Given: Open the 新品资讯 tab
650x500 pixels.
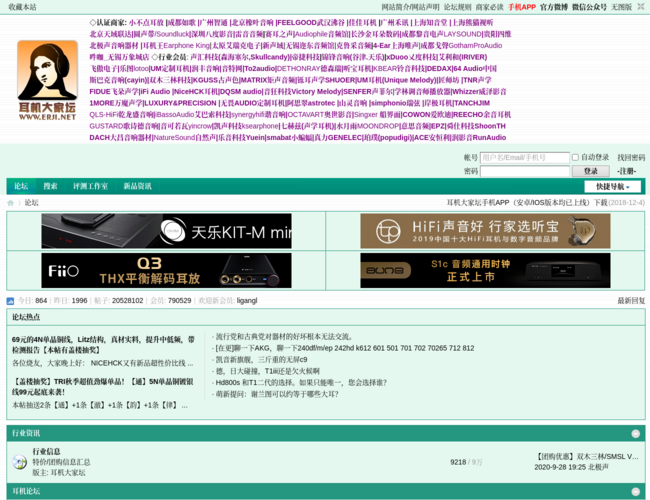Looking at the screenshot, I should pyautogui.click(x=137, y=186).
